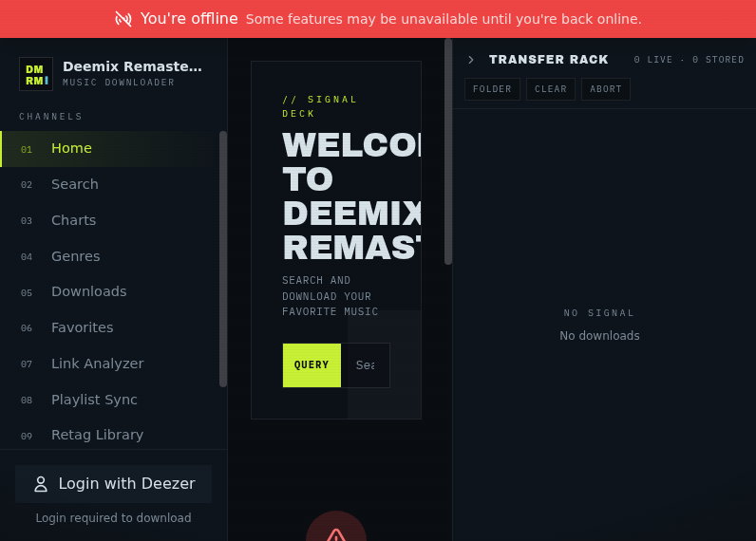Click the 'Deemix Remaste...' app title
756x541 pixels.
coord(132,66)
